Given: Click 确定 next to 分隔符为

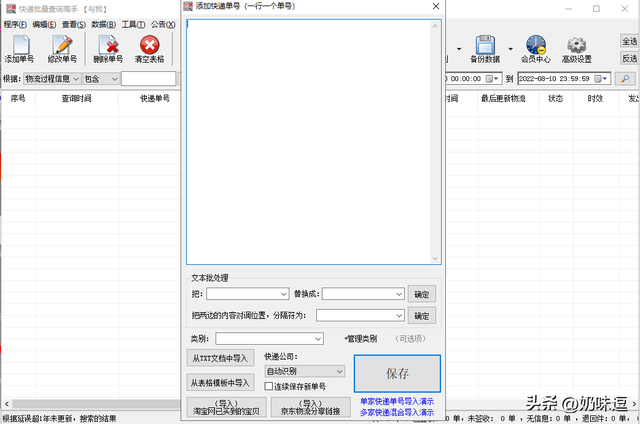Looking at the screenshot, I should point(422,316).
